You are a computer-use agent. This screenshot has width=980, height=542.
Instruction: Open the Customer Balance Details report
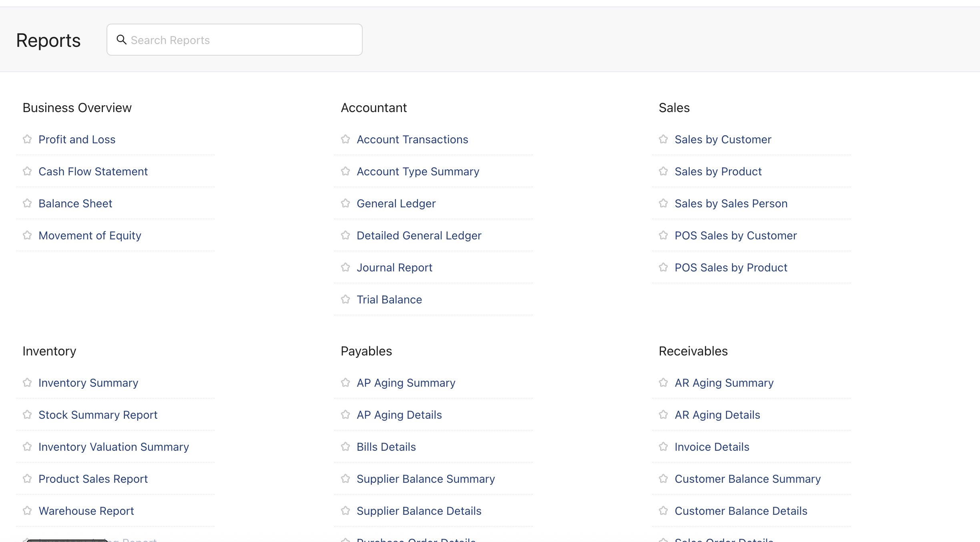tap(741, 510)
